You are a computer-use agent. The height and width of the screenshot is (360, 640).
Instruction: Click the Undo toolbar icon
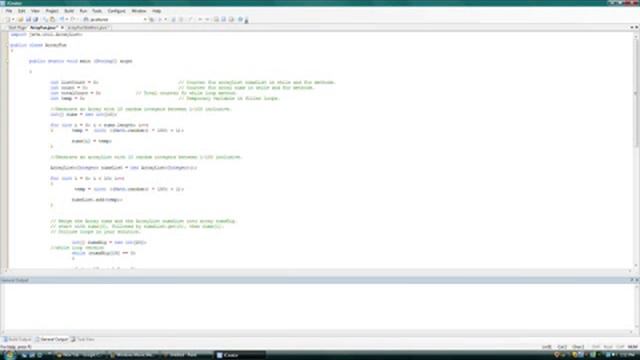[62, 20]
